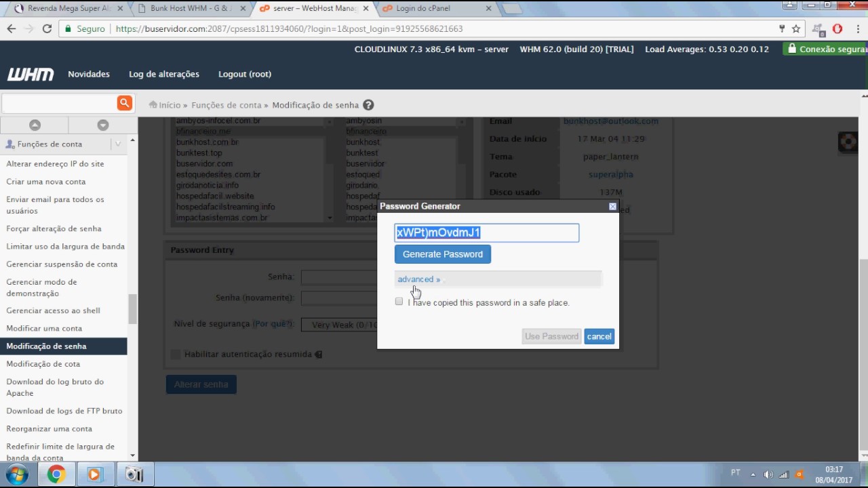This screenshot has width=868, height=488.
Task: Select bunkhost.com.br in domain list
Action: (x=207, y=142)
